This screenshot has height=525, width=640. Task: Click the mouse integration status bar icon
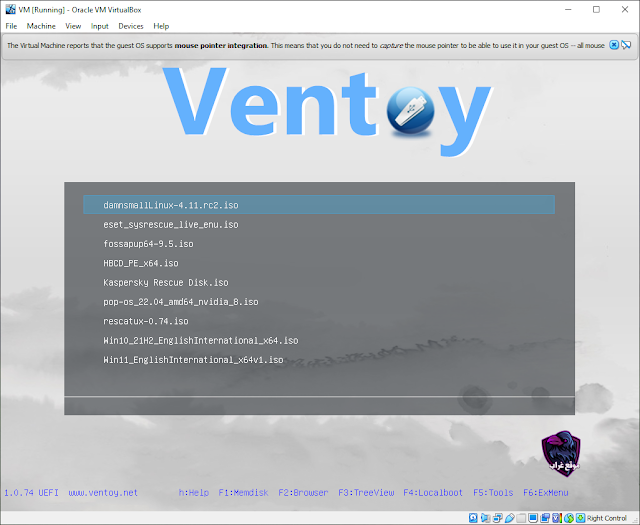tap(569, 518)
